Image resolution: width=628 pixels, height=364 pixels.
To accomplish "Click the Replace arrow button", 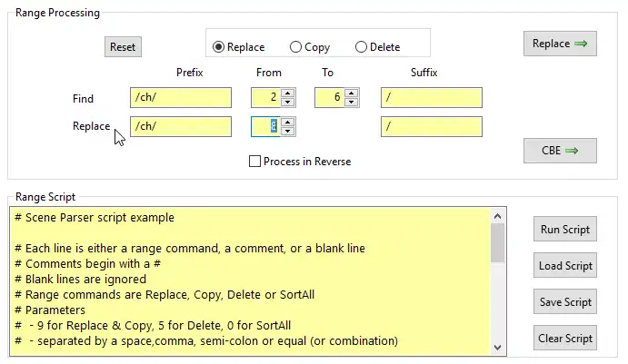I will tap(560, 44).
